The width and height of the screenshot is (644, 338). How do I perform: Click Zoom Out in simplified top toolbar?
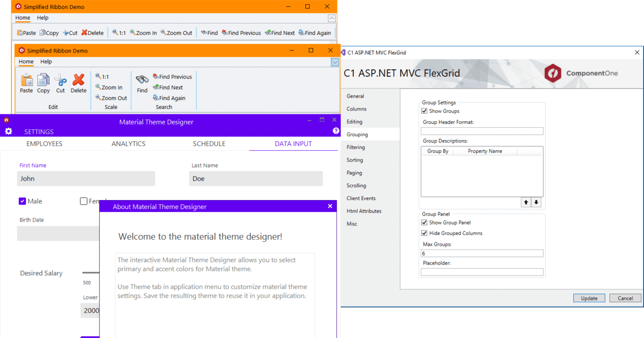(176, 33)
